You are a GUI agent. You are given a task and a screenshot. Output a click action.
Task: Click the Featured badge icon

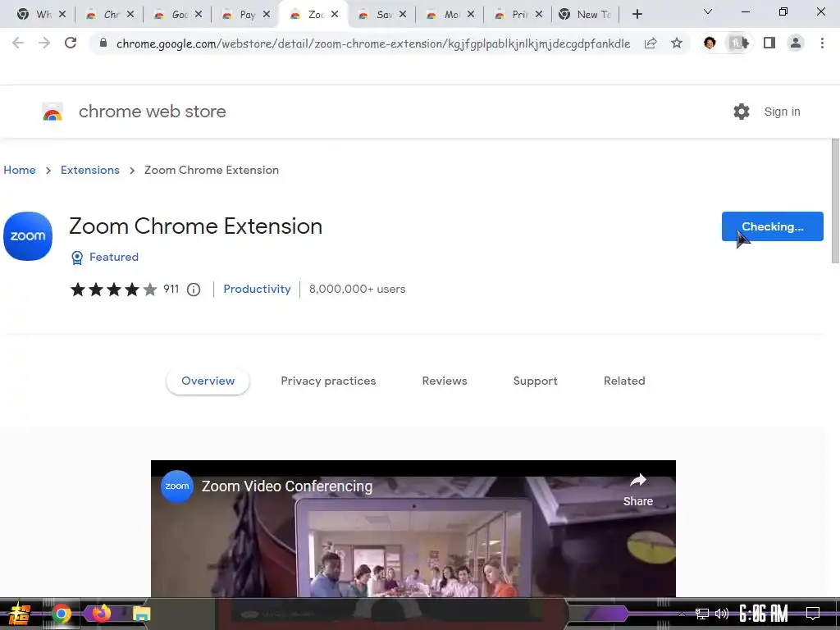77,258
